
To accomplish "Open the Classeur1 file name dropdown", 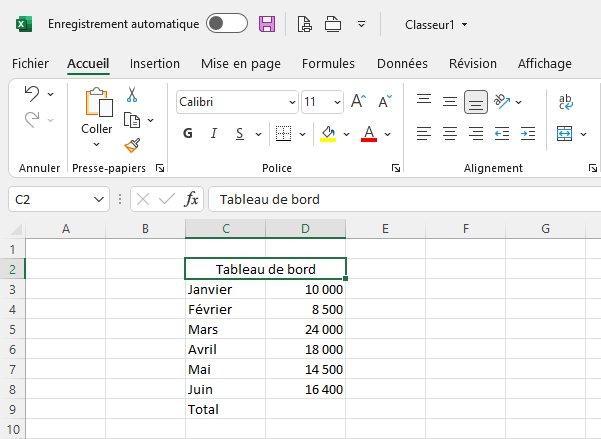I will 465,25.
